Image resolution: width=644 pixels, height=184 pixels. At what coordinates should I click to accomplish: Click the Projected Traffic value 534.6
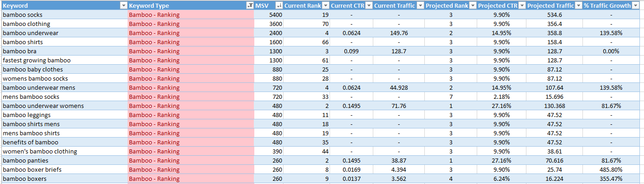tap(554, 15)
